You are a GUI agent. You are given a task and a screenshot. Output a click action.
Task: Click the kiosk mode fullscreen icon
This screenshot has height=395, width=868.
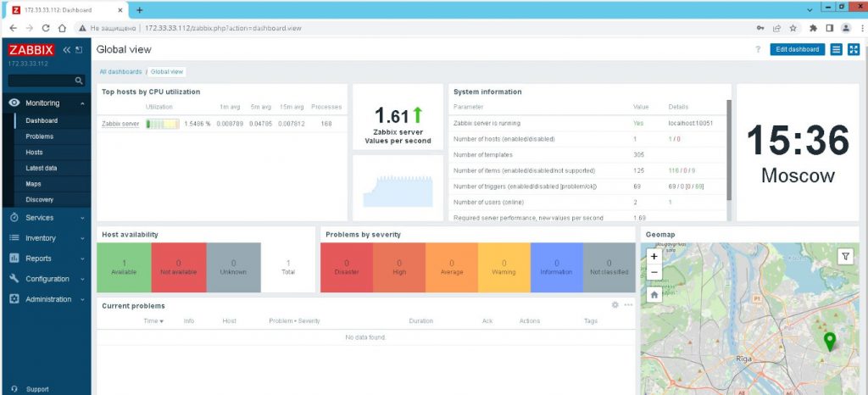pos(854,49)
